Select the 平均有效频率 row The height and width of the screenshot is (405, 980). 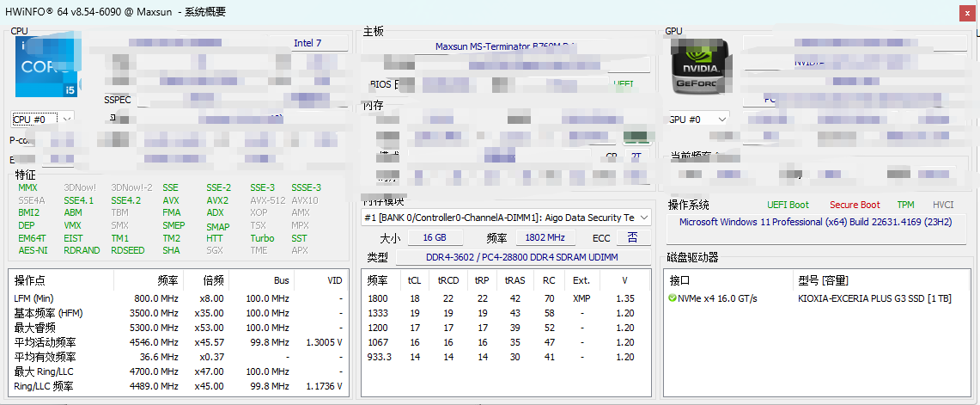[x=178, y=357]
